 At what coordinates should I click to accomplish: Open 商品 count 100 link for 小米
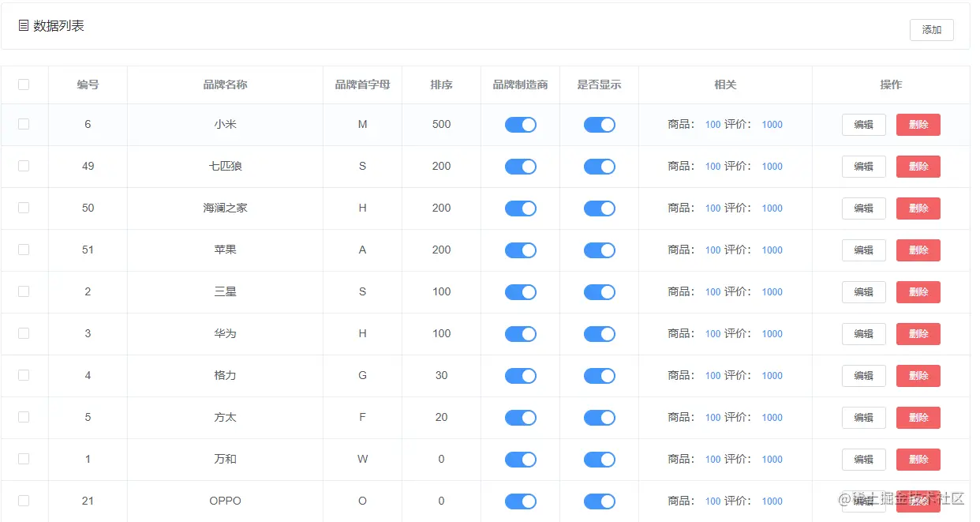[x=713, y=125]
